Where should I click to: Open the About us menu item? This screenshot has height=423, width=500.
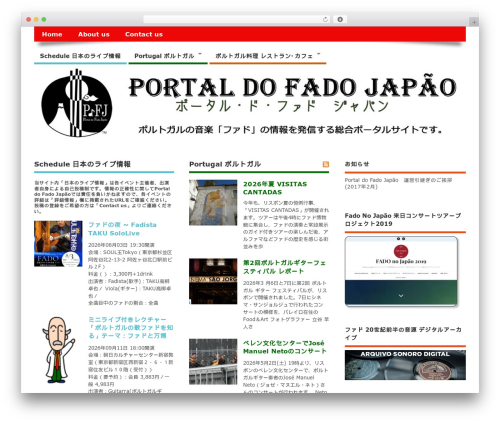coord(94,34)
